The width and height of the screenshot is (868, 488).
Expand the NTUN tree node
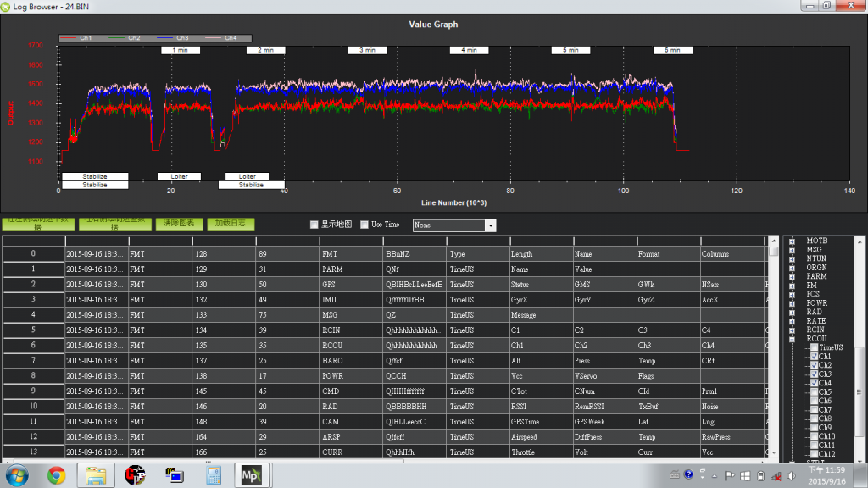point(793,259)
